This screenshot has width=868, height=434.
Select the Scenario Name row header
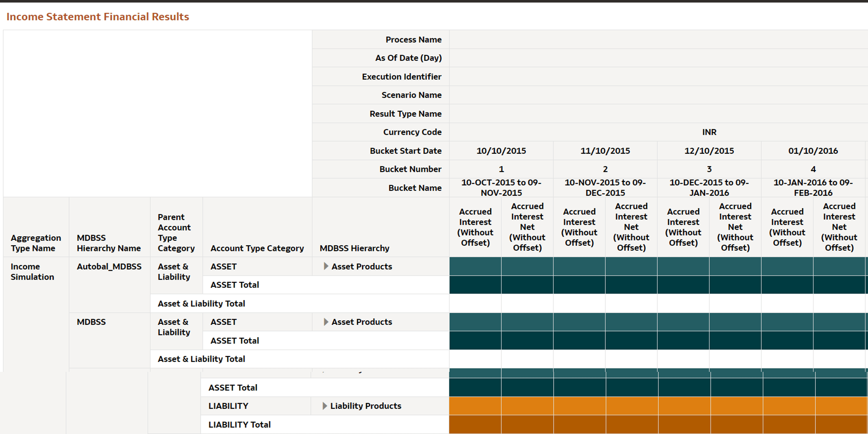(x=412, y=95)
